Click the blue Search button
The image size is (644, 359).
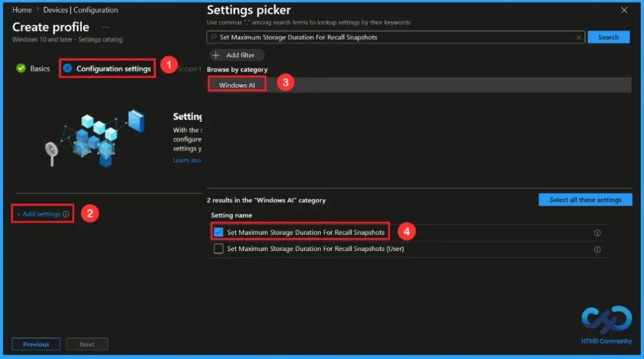pos(608,37)
